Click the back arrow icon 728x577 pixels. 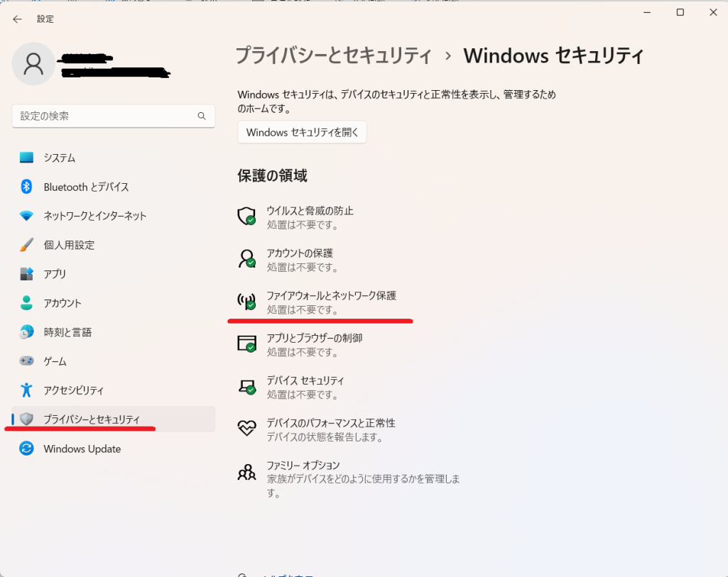[17, 19]
